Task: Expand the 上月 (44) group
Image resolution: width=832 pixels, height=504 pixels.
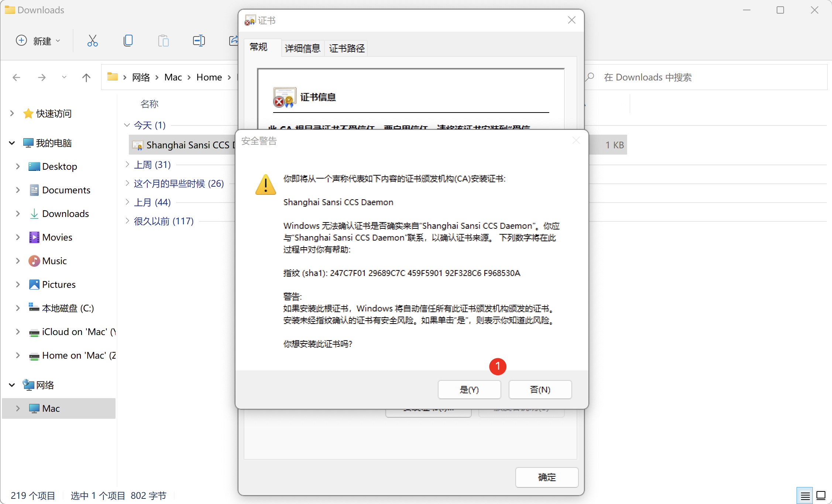Action: [x=127, y=202]
